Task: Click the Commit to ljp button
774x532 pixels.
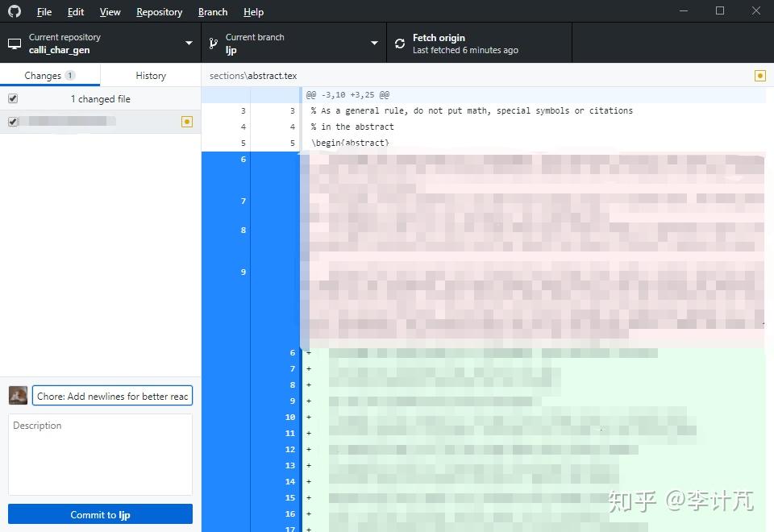Action: pos(100,514)
